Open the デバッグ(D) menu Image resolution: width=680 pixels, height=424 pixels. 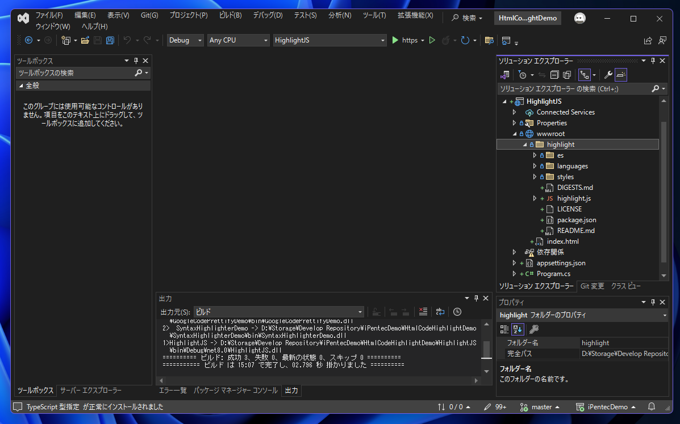tap(268, 15)
